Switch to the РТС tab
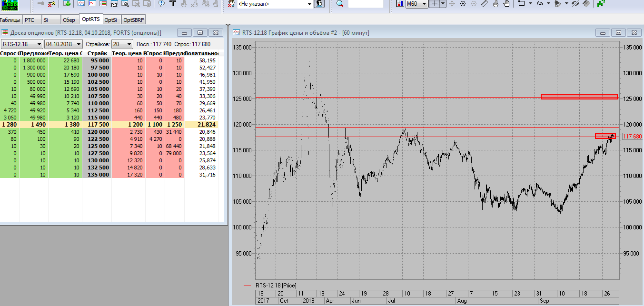The image size is (644, 306). 31,20
